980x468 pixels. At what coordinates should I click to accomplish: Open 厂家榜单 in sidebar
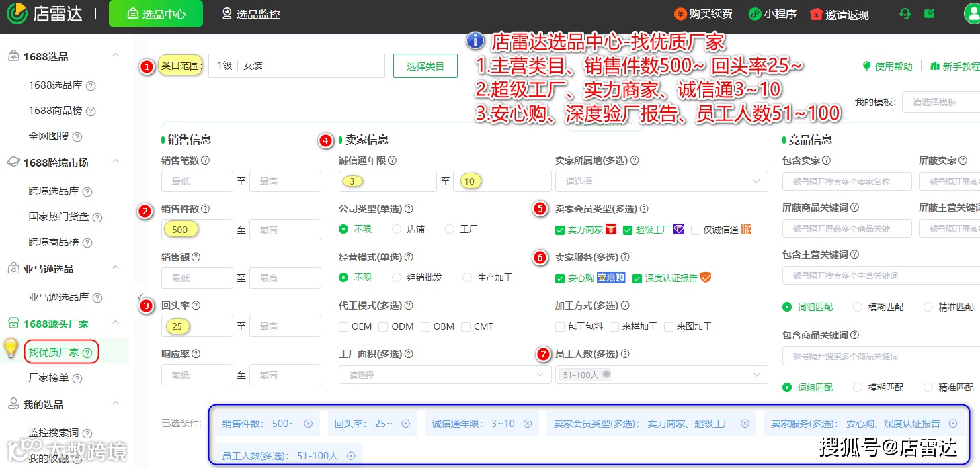48,378
